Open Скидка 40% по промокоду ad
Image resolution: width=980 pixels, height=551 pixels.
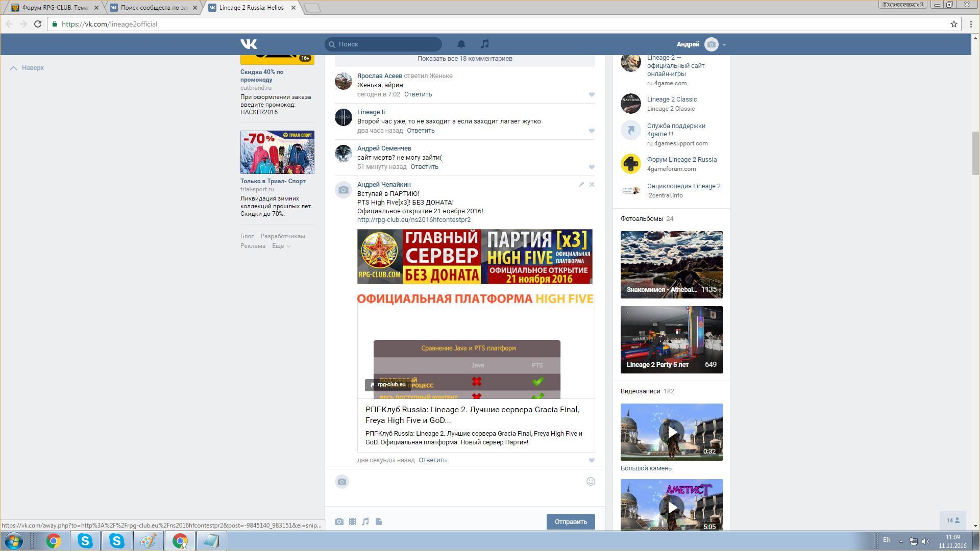pyautogui.click(x=262, y=76)
